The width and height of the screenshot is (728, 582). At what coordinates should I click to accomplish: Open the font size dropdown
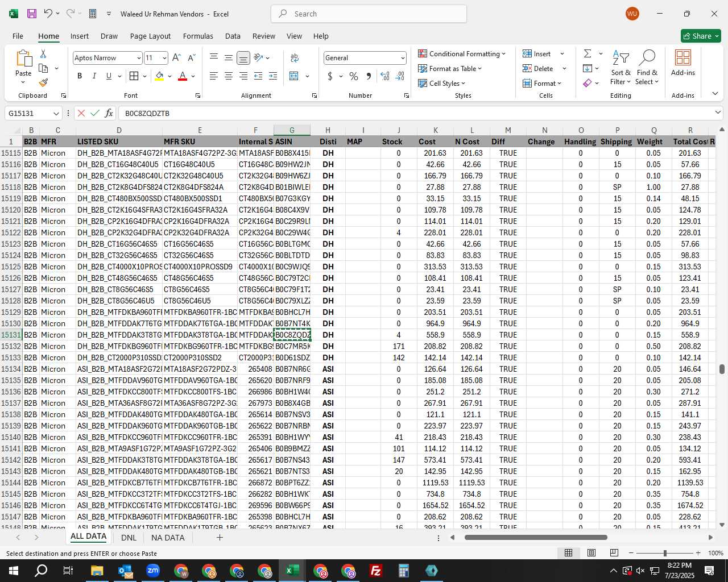[164, 58]
